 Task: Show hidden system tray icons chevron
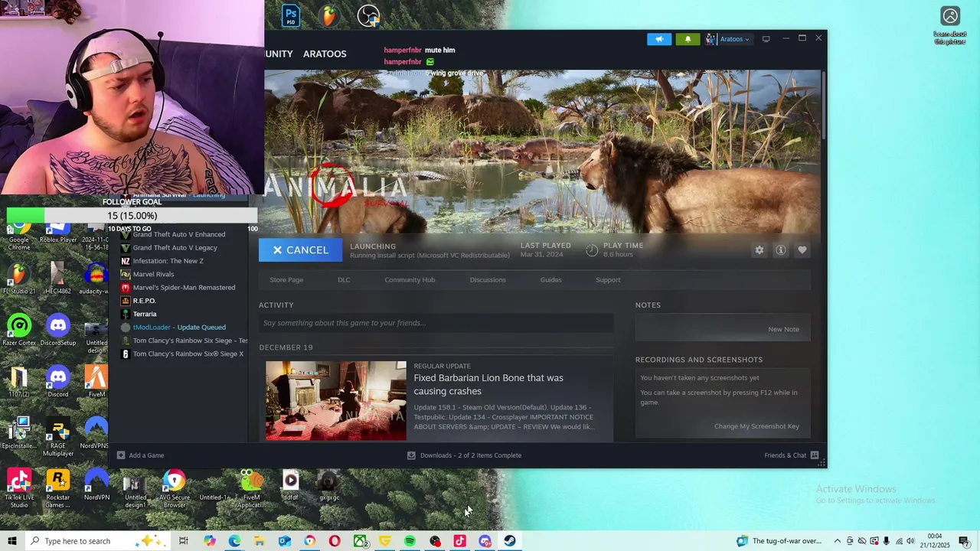pos(837,541)
